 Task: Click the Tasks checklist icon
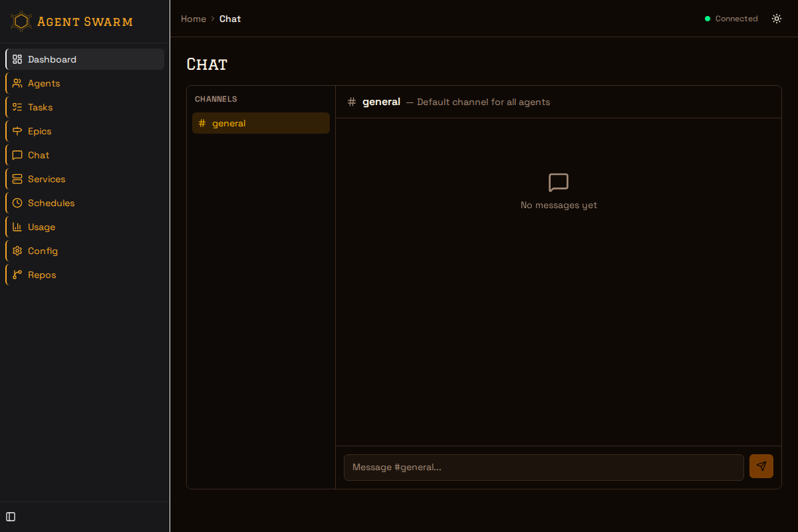click(17, 107)
